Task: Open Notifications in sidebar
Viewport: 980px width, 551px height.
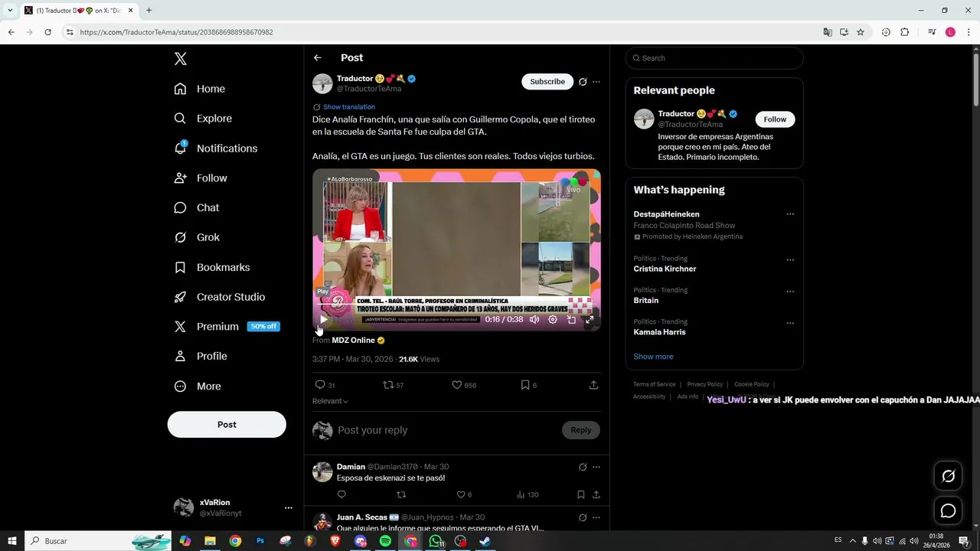Action: tap(216, 148)
